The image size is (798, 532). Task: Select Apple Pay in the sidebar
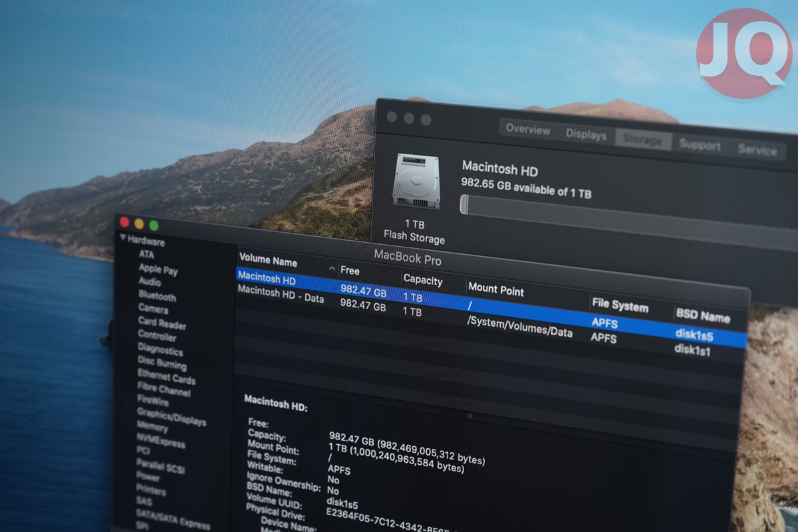[x=158, y=269]
